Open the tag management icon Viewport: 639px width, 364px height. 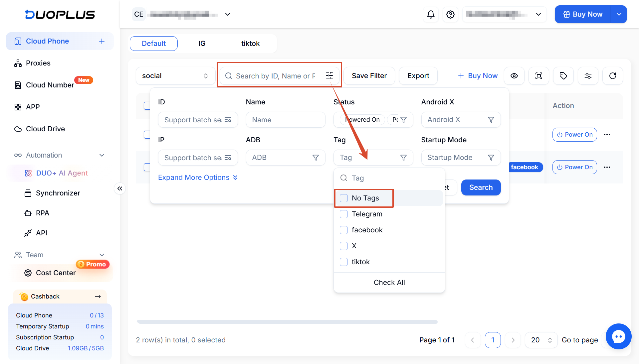tap(563, 76)
